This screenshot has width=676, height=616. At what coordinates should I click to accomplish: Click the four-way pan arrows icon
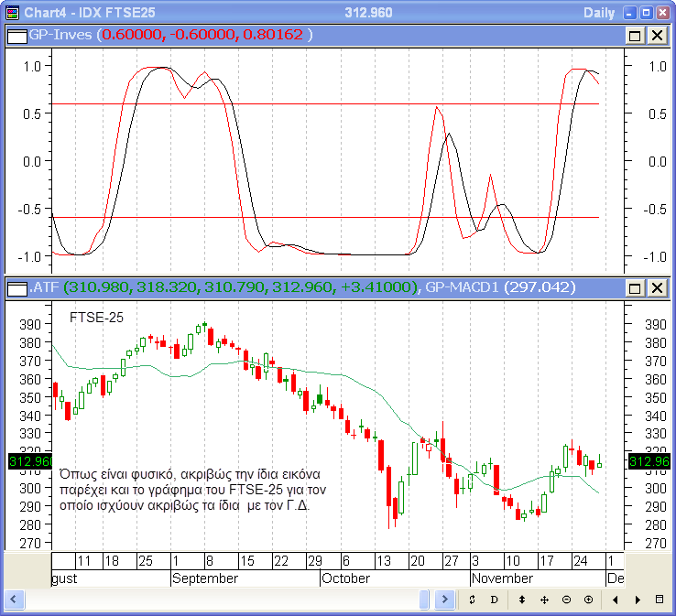[544, 600]
